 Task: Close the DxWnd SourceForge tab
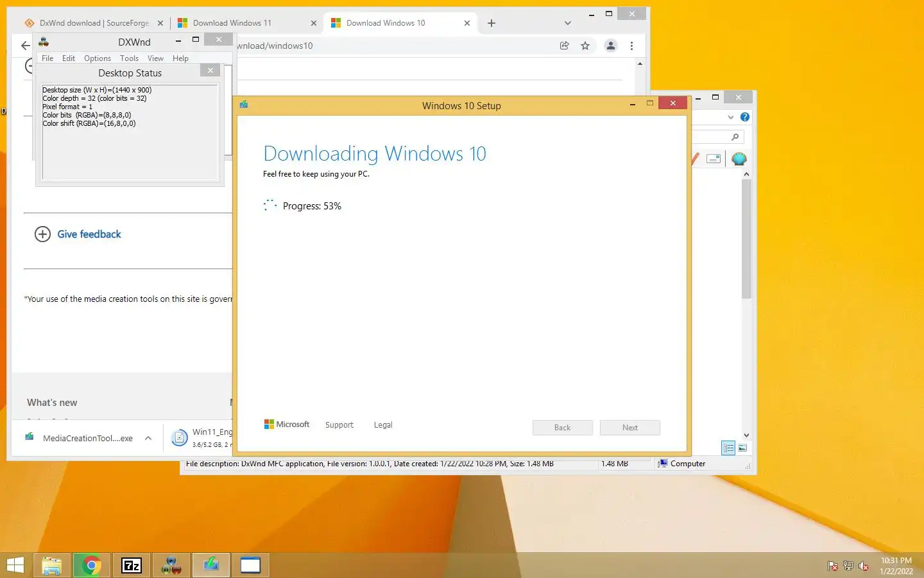point(160,23)
